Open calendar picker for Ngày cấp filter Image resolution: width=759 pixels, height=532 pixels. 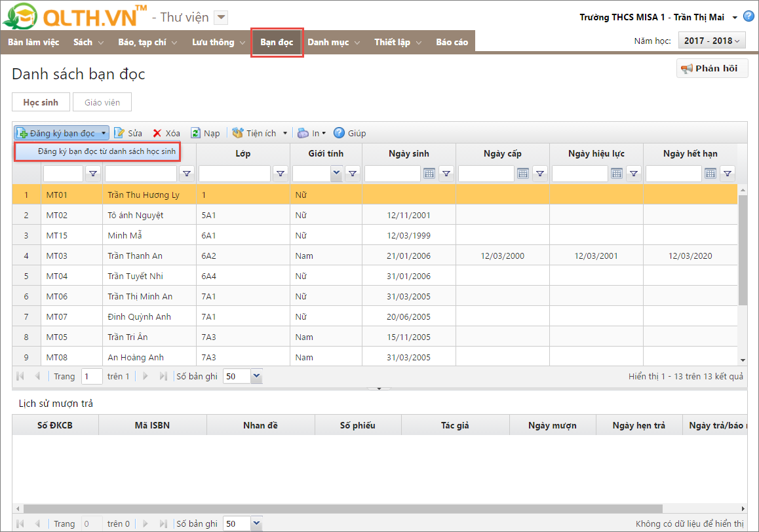[523, 174]
